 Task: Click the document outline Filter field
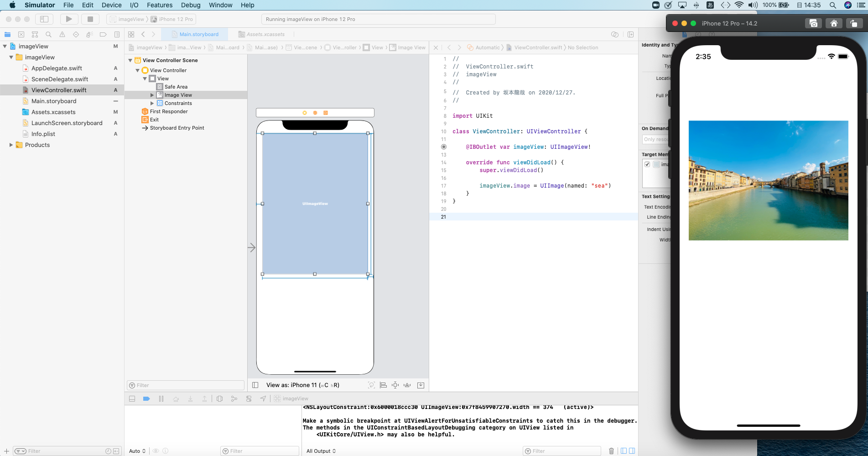pos(187,385)
